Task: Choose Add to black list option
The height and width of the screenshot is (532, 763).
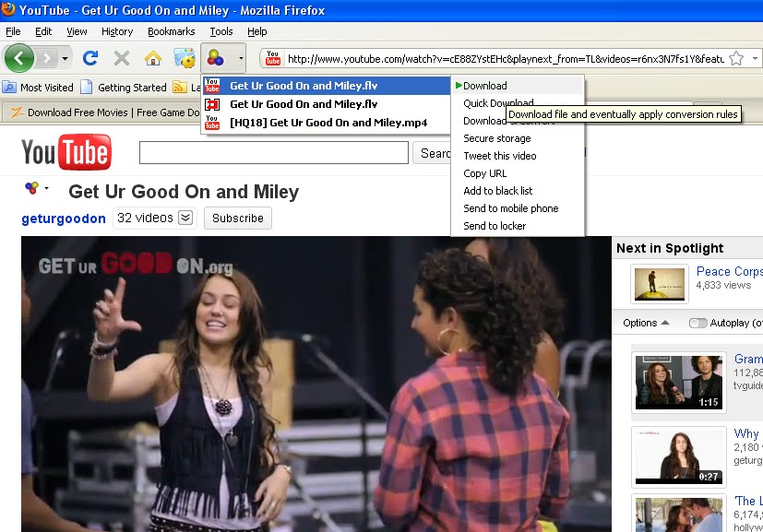Action: 518,191
